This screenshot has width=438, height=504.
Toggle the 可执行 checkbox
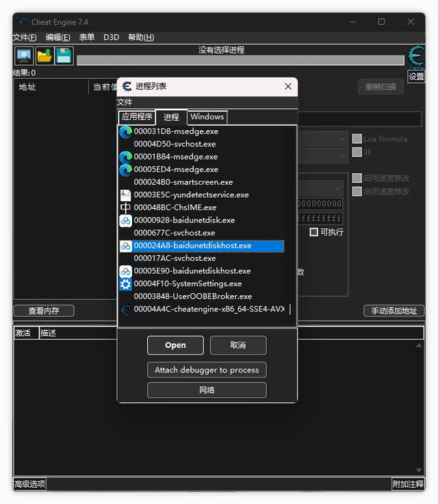coord(314,232)
